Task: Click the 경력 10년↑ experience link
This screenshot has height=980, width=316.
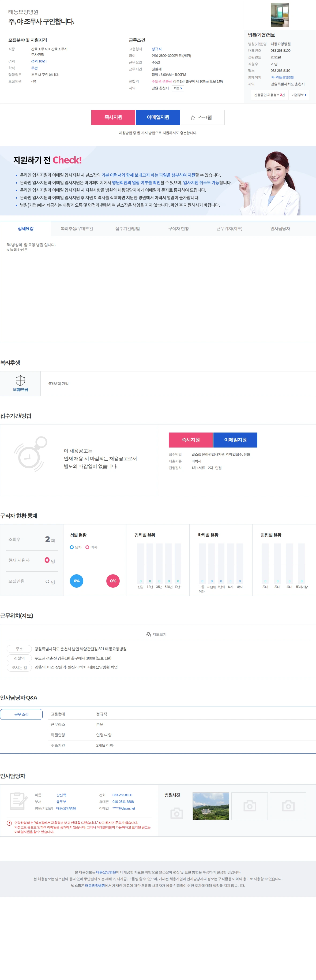Action: 39,61
